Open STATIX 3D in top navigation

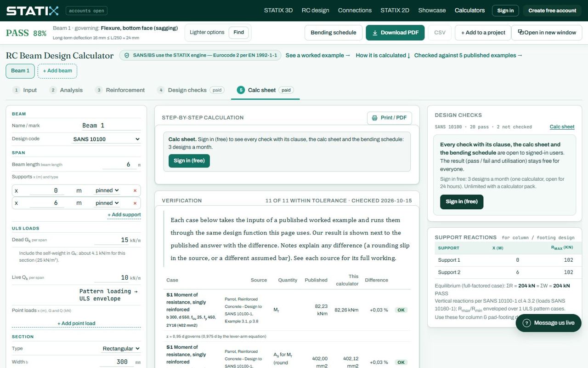tap(278, 10)
